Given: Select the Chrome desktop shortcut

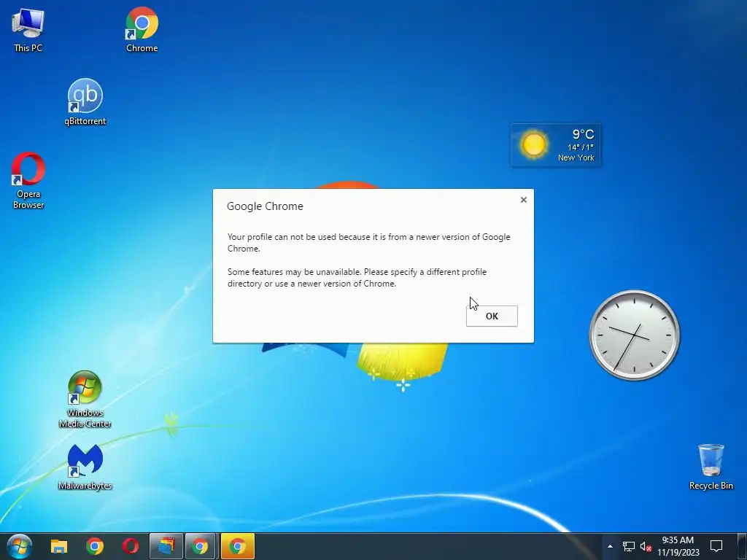Looking at the screenshot, I should (x=142, y=29).
